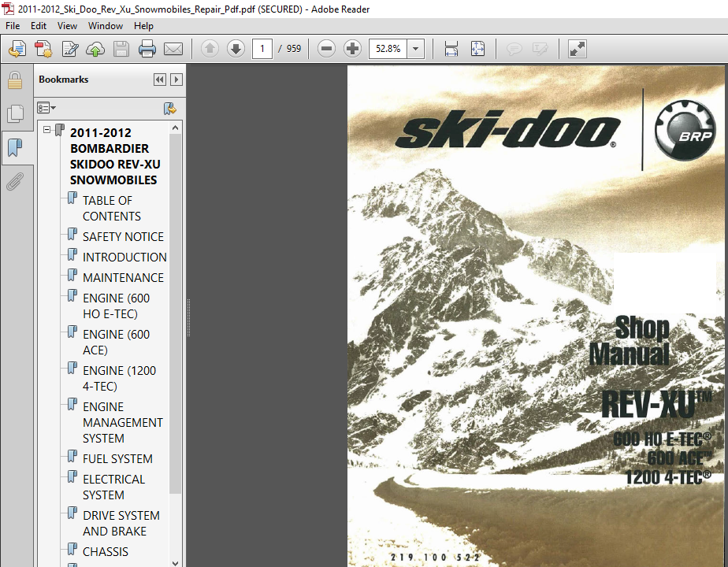
Task: Jump to INTRODUCTION bookmark
Action: (124, 257)
